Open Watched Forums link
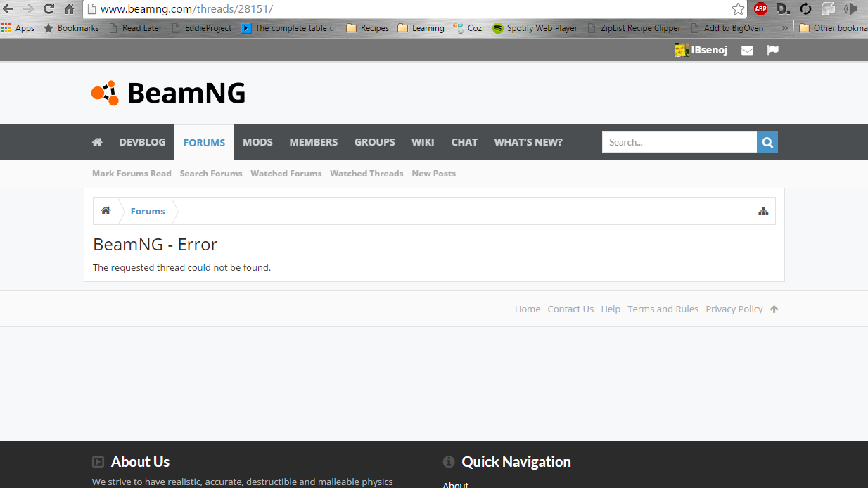The height and width of the screenshot is (488, 868). [x=286, y=174]
